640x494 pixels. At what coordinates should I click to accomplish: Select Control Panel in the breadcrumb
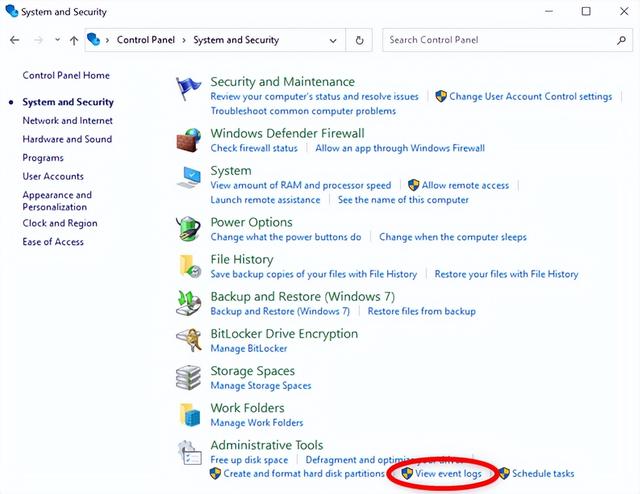(x=146, y=40)
